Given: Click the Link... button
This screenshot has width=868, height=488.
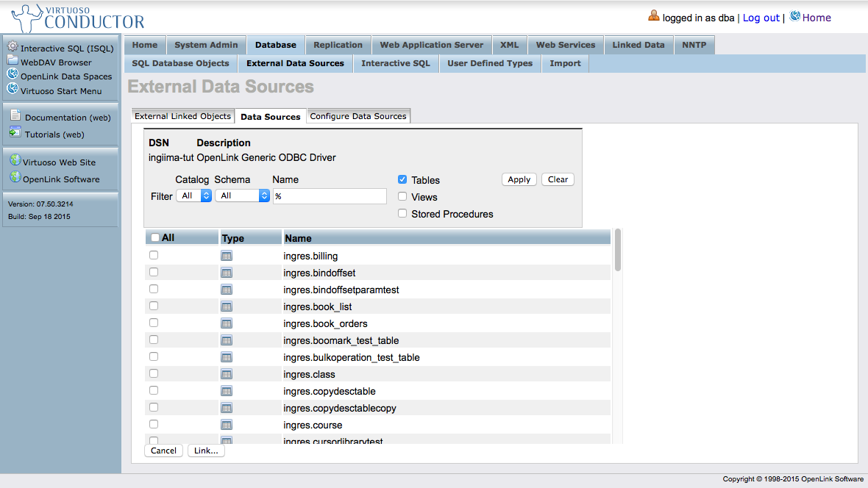Looking at the screenshot, I should [206, 451].
